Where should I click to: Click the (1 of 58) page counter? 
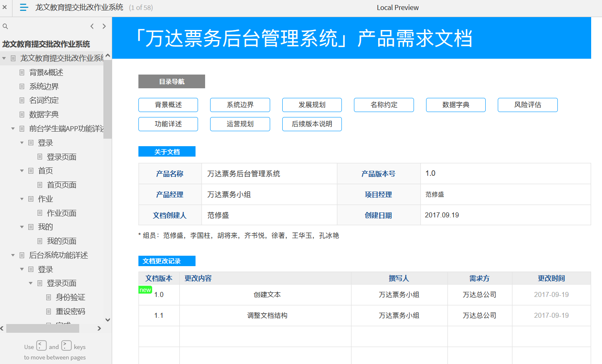click(141, 7)
